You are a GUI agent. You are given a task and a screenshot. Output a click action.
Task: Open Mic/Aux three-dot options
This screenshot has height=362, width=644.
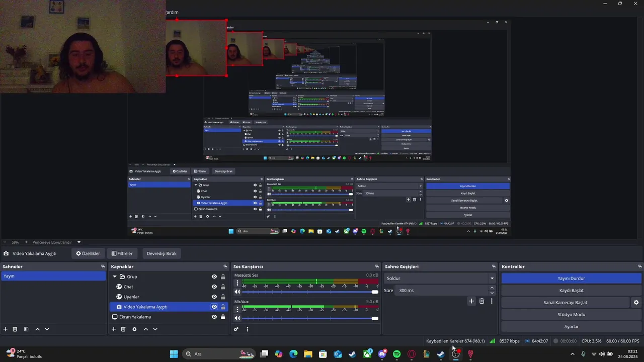237,309
